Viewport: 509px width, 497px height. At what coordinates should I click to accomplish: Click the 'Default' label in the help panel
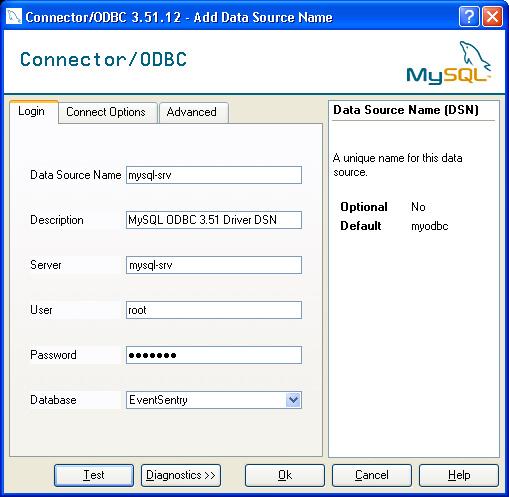(x=361, y=226)
